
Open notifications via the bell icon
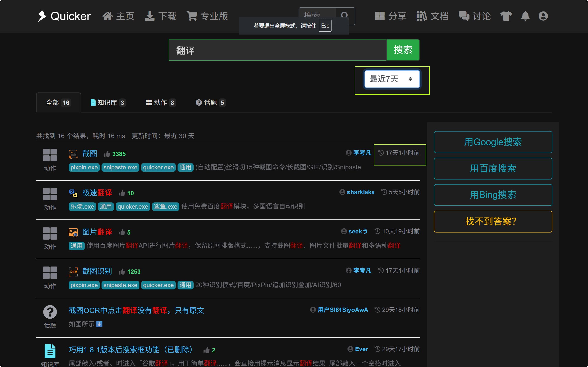coord(525,16)
